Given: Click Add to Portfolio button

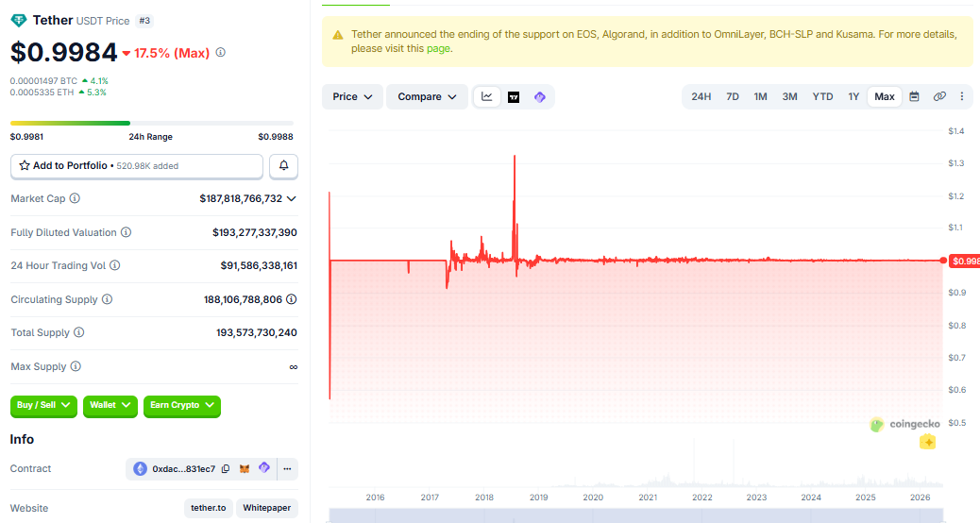Looking at the screenshot, I should tap(137, 165).
